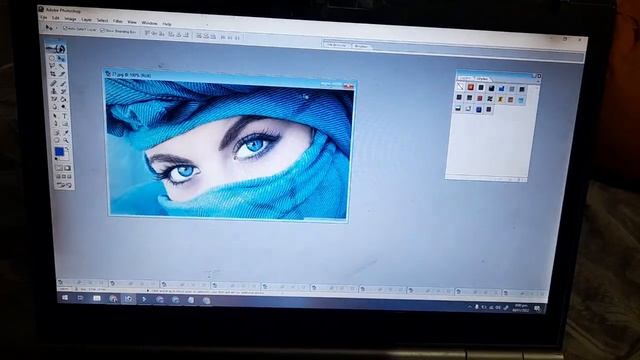This screenshot has width=640, height=360.
Task: Apply the orange-red style swatch
Action: click(x=471, y=87)
